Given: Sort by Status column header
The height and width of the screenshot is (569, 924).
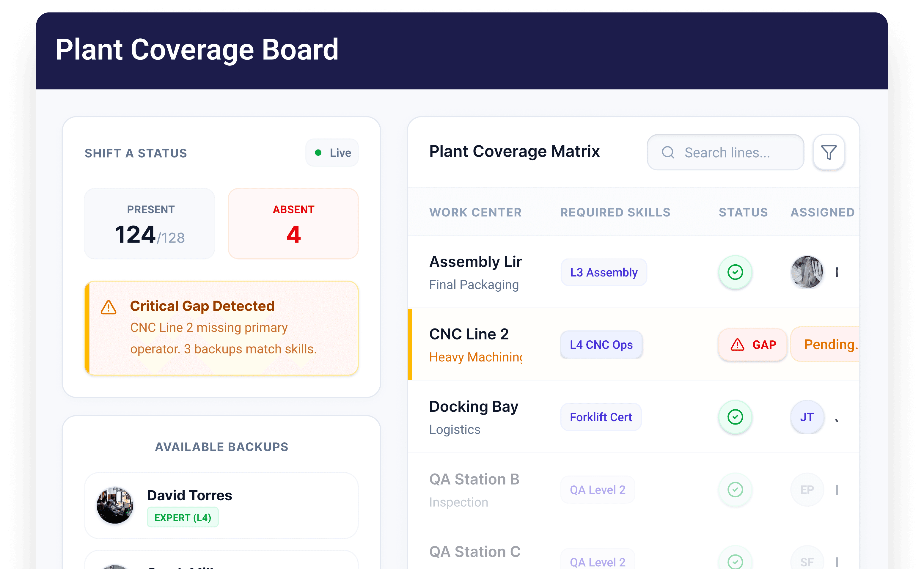Looking at the screenshot, I should tap(743, 212).
